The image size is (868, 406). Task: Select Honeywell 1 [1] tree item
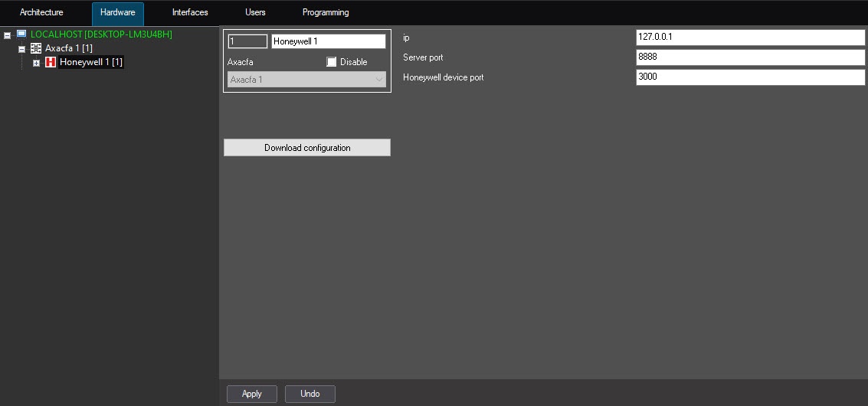[x=91, y=62]
